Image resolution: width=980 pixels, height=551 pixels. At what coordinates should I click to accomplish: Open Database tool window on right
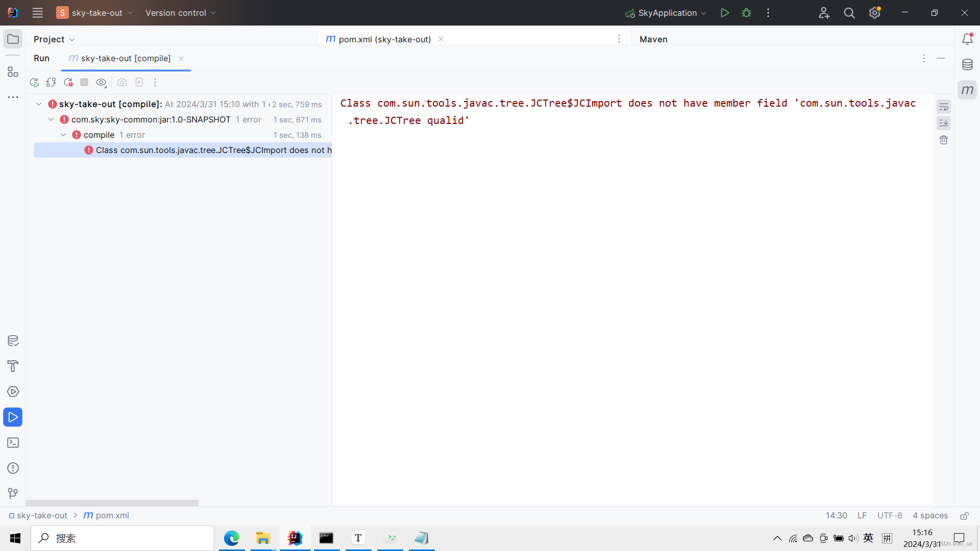tap(967, 65)
